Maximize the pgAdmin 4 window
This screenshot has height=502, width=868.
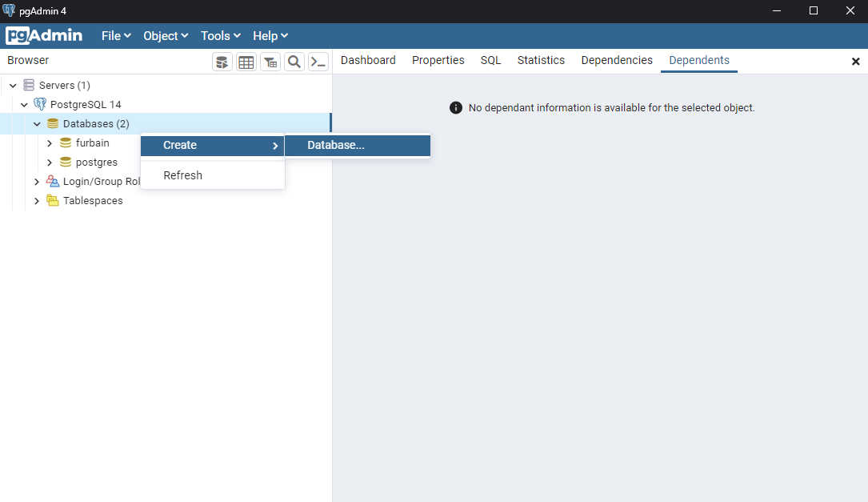[x=813, y=10]
